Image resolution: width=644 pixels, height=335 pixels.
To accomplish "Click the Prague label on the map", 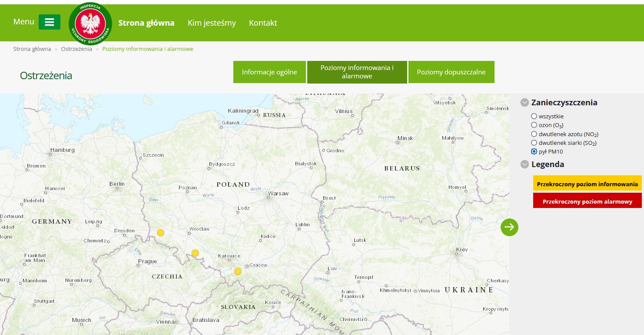I will [147, 261].
